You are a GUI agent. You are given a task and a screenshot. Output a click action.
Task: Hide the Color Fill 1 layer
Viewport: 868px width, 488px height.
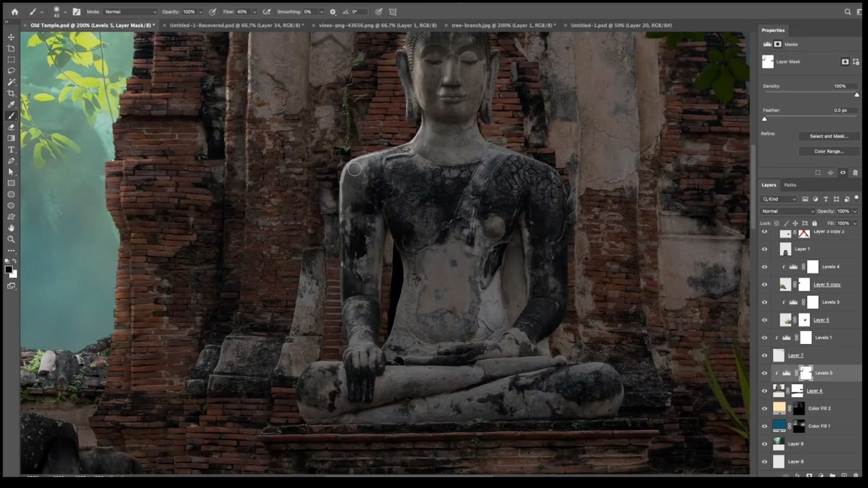(x=764, y=426)
